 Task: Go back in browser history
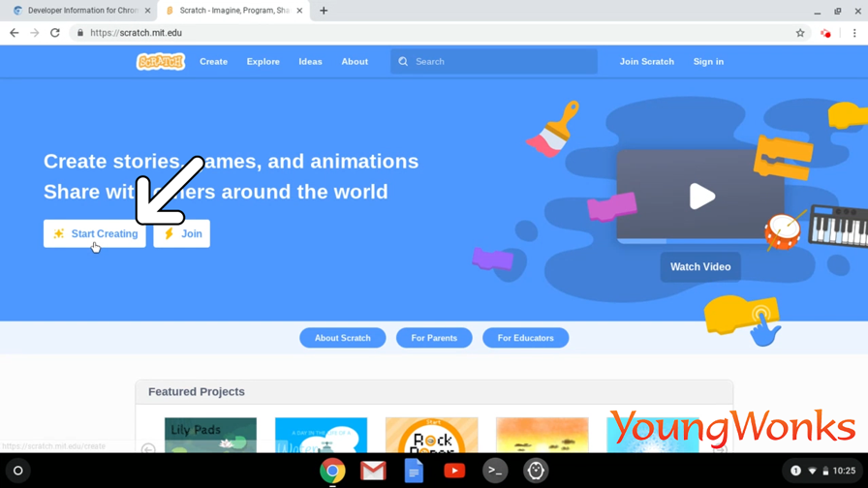point(15,33)
